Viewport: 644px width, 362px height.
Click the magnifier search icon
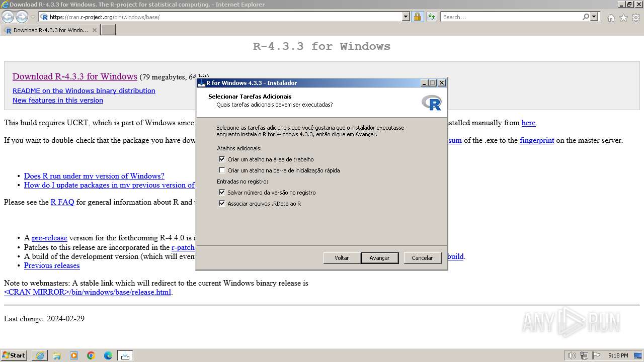click(586, 17)
